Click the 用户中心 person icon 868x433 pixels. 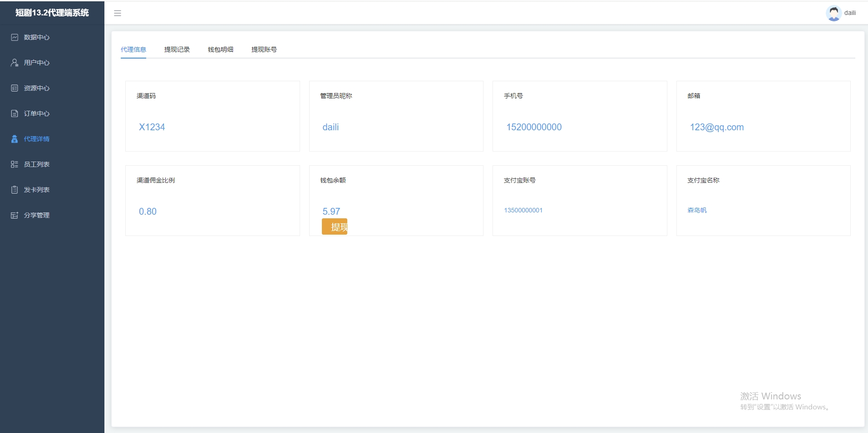(x=15, y=63)
